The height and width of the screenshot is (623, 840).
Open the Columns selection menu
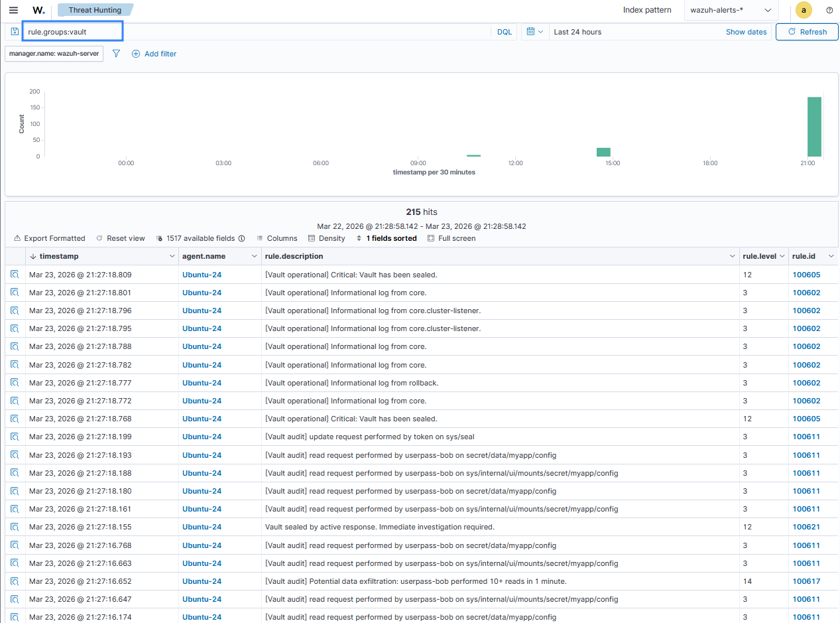277,238
